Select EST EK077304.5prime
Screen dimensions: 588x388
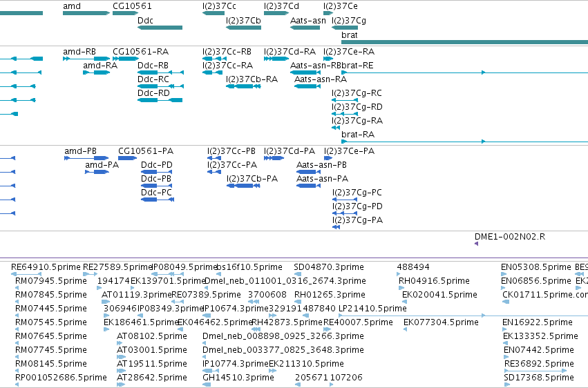(x=406, y=329)
